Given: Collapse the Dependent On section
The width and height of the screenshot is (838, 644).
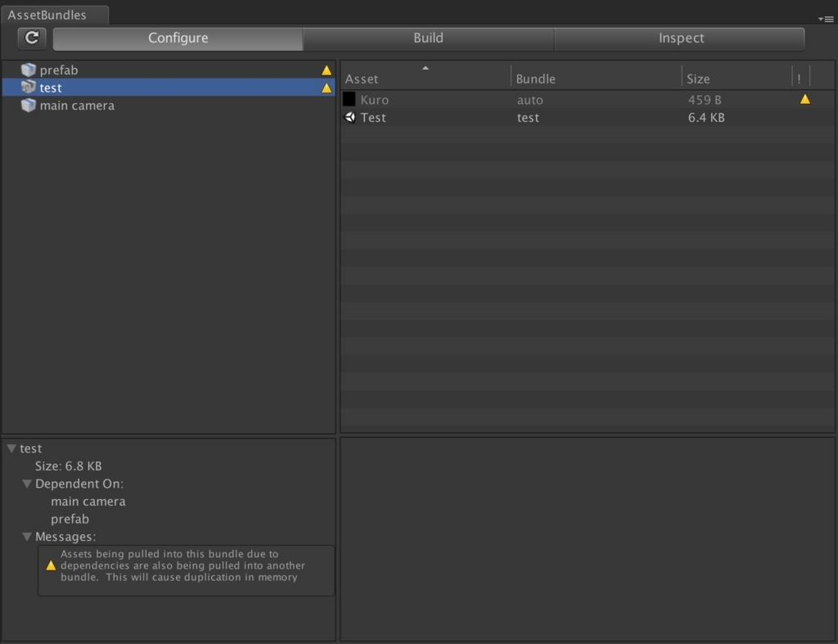Looking at the screenshot, I should 27,484.
